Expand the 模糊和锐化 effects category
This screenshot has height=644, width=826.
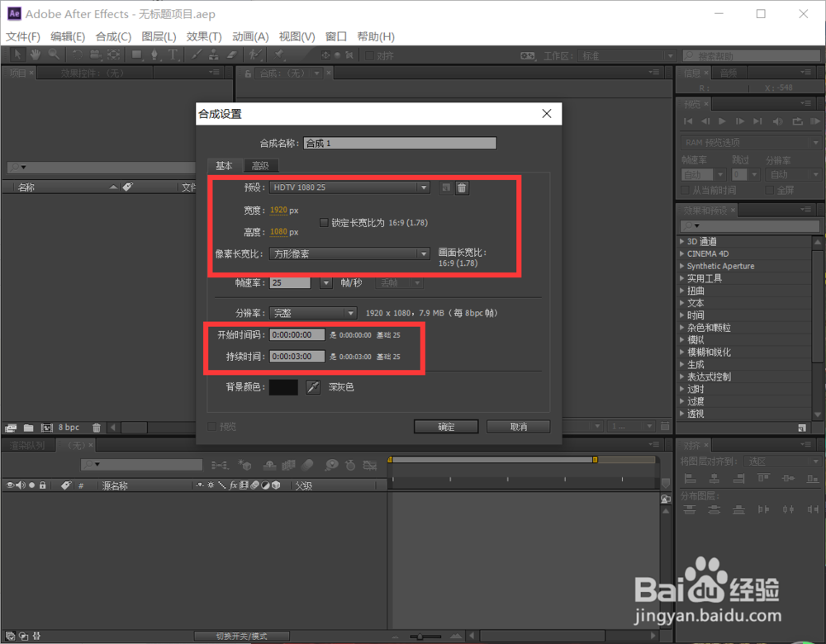pos(681,352)
